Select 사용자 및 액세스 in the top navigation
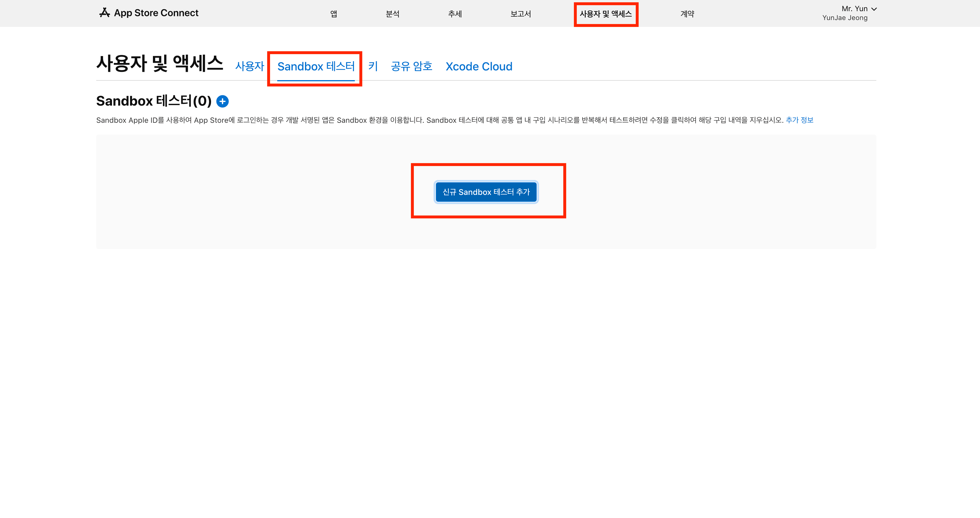980x518 pixels. (606, 14)
